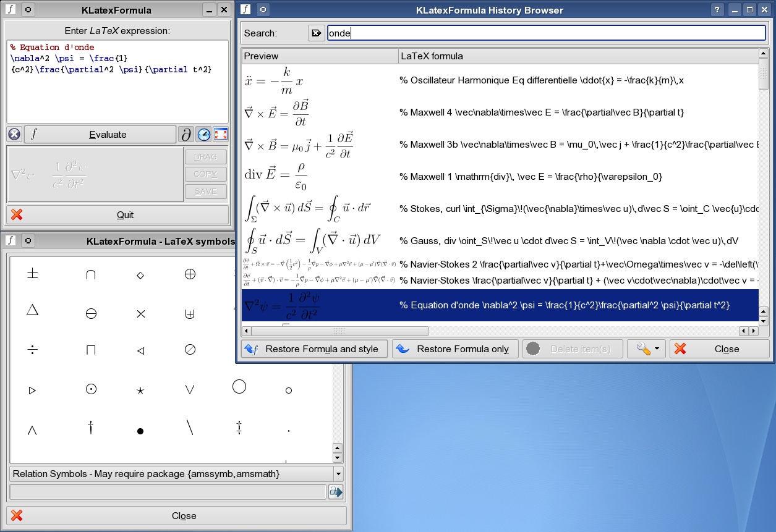
Task: Insert the logical-or vee symbol
Action: (190, 389)
